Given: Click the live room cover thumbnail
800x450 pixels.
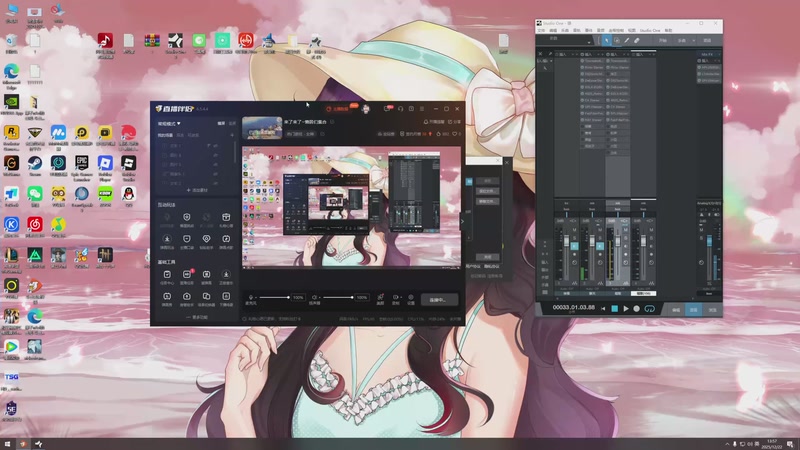Looking at the screenshot, I should click(x=262, y=128).
